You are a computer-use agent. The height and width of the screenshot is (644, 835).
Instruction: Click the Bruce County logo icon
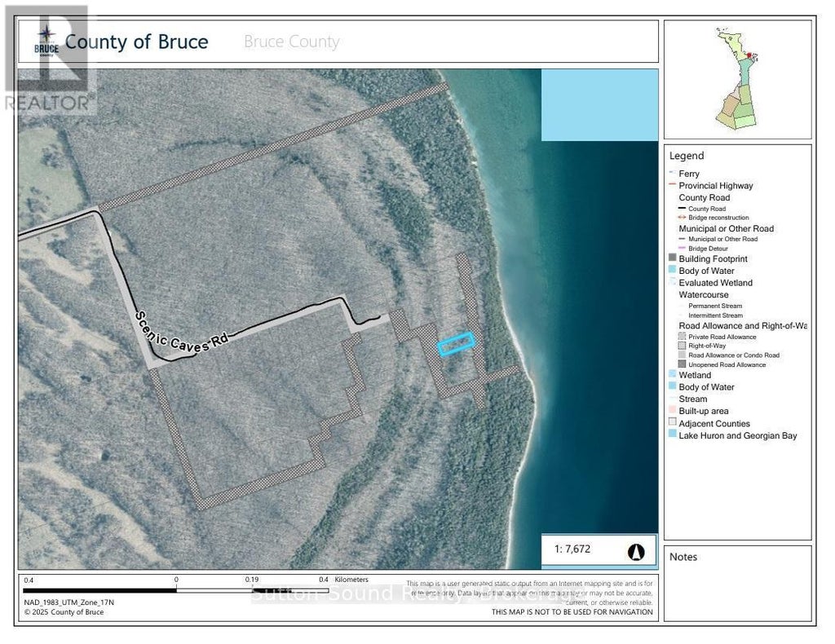(x=45, y=41)
